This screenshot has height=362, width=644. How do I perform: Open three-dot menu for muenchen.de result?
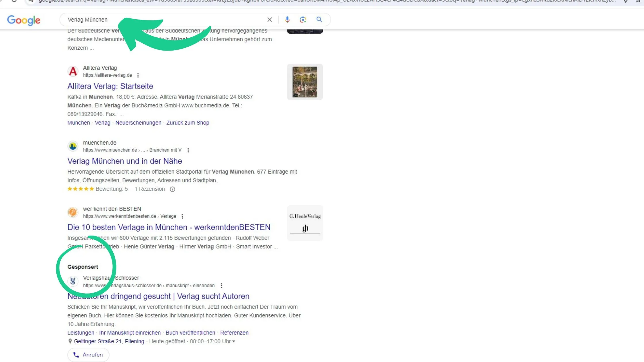coord(188,150)
